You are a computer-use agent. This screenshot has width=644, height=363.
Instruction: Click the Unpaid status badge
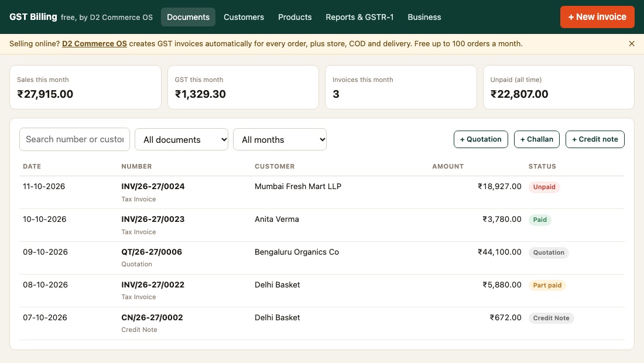[544, 187]
